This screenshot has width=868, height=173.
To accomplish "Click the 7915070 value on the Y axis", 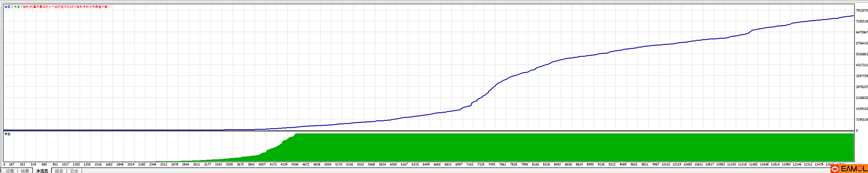I will click(862, 11).
